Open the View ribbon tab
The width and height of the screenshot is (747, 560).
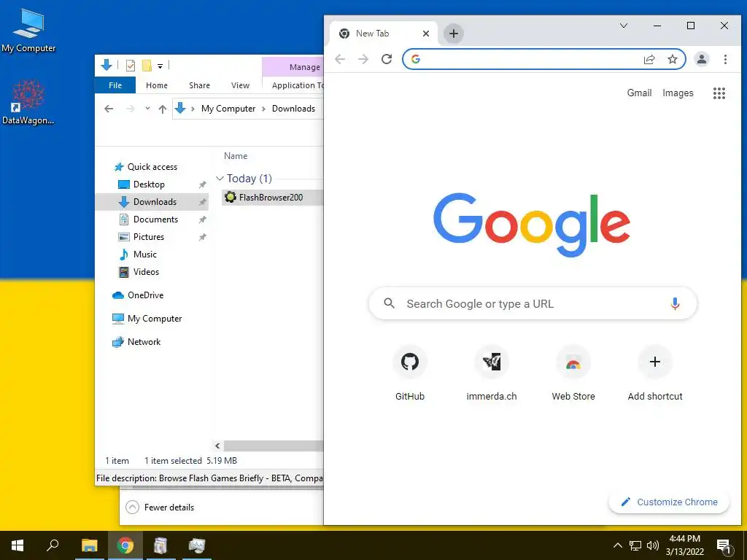(240, 85)
